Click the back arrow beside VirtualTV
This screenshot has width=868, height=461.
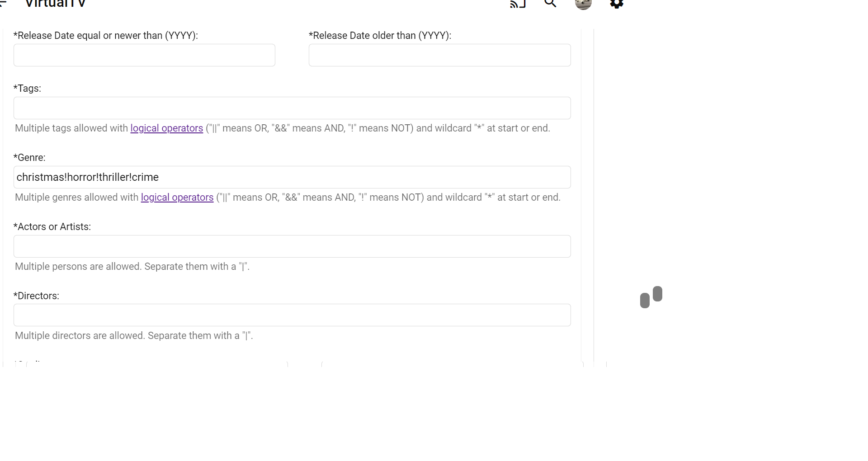[x=4, y=4]
